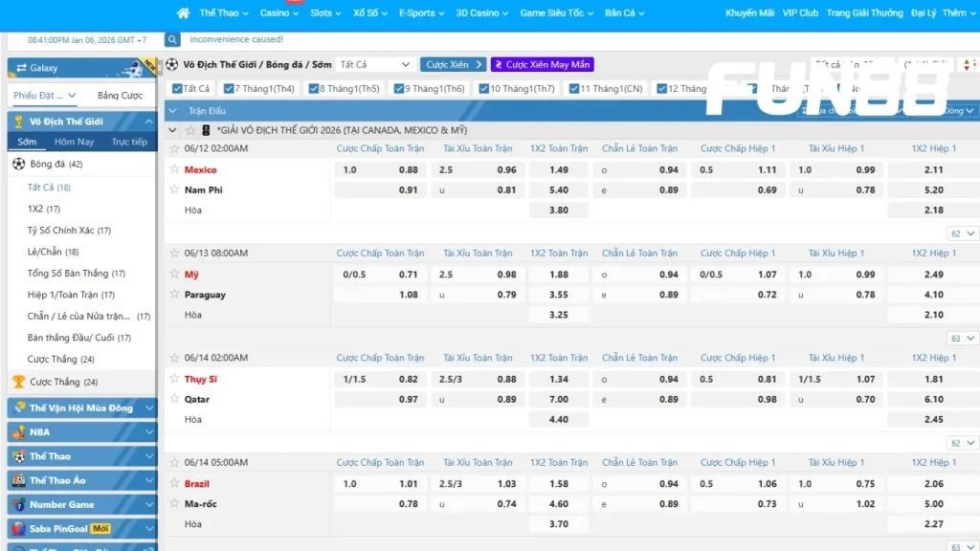The image size is (980, 551).
Task: Open the Tất Cả filter dropdown
Action: (375, 64)
